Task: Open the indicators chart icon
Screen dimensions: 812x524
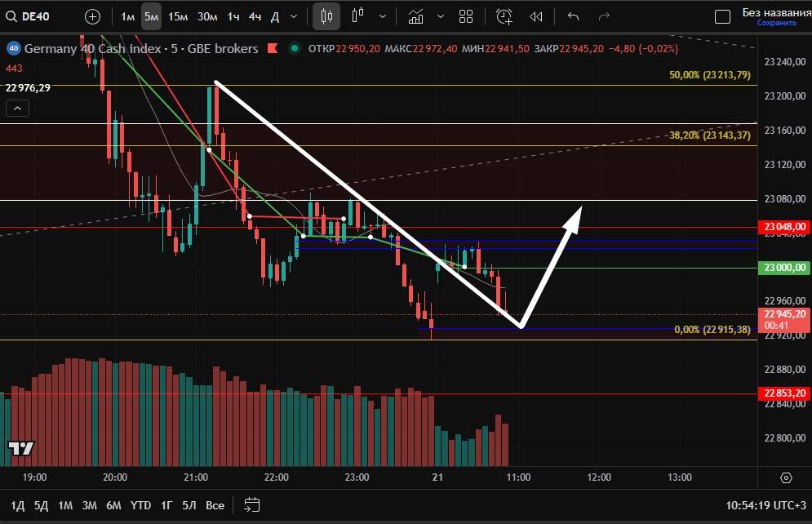Action: (x=416, y=16)
